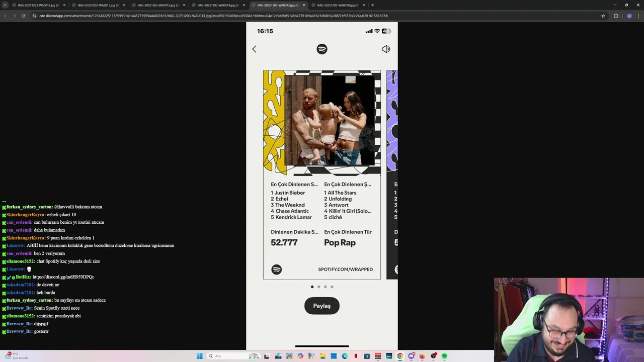Click the Spotify logo on the card footer

[x=276, y=269]
